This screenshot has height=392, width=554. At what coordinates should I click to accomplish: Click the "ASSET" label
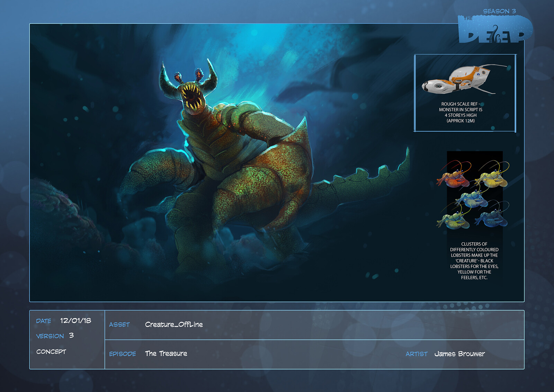pyautogui.click(x=119, y=324)
